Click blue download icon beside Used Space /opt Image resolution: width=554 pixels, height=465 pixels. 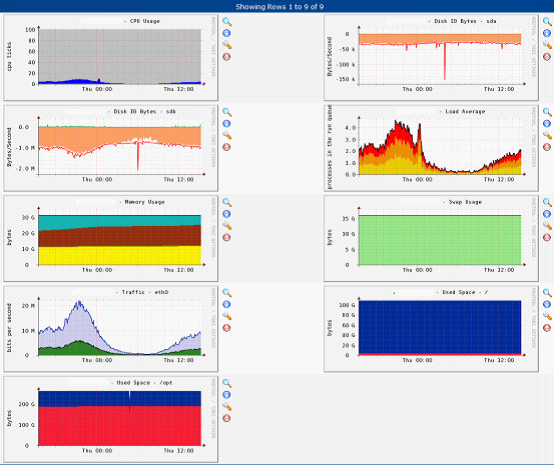click(226, 395)
